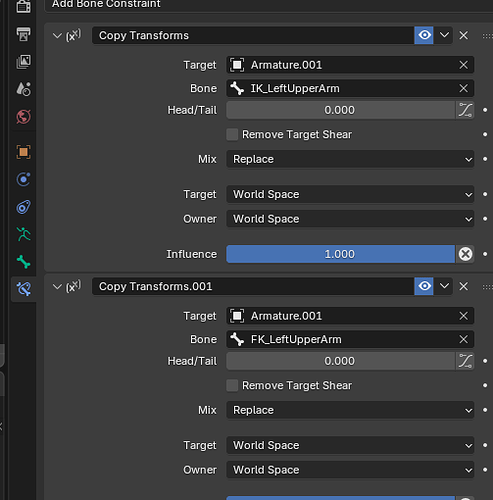Image resolution: width=493 pixels, height=500 pixels.
Task: Click Head/Tail slider in Copy Transforms.001
Action: click(x=341, y=361)
